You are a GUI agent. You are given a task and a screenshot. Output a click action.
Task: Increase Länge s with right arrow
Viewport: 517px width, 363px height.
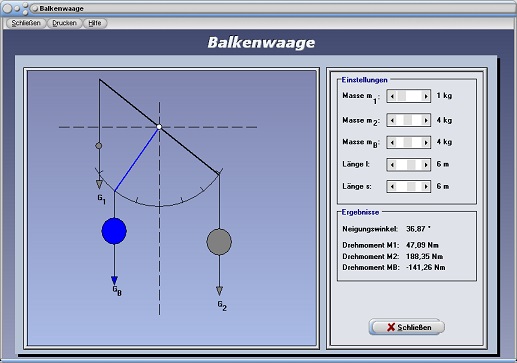[425, 187]
